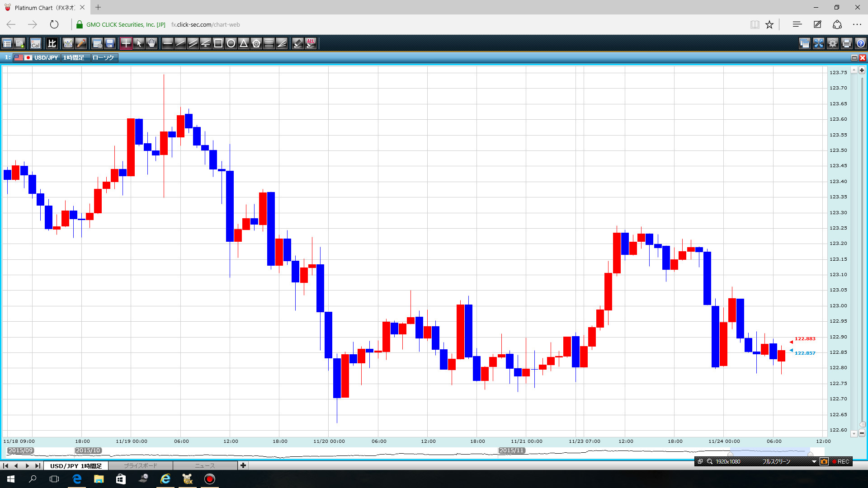This screenshot has width=868, height=488.
Task: Toggle fullscreen expand arrows icon
Action: [819, 43]
